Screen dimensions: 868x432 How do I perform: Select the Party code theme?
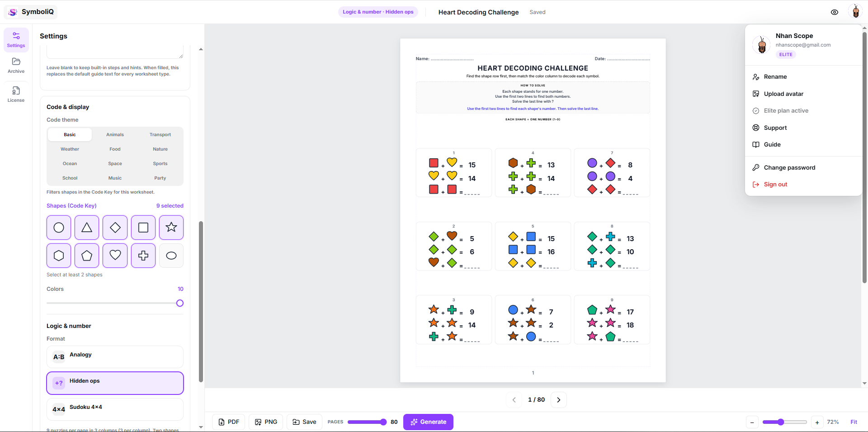[160, 178]
